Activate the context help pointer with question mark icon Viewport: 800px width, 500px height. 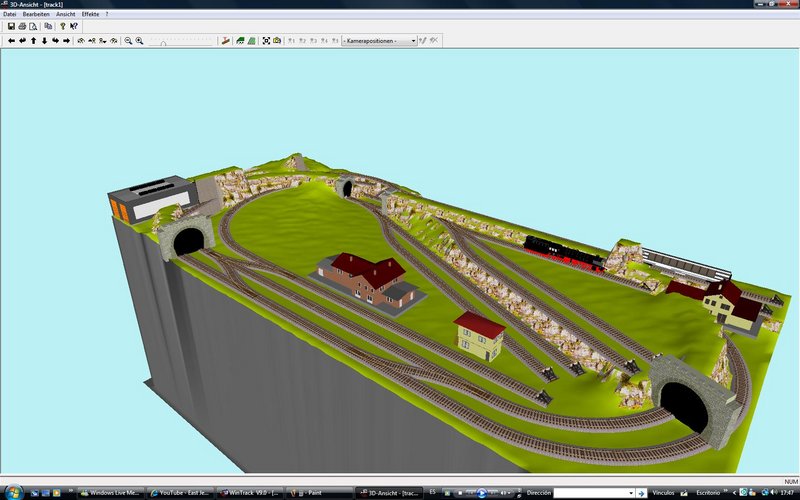click(74, 26)
